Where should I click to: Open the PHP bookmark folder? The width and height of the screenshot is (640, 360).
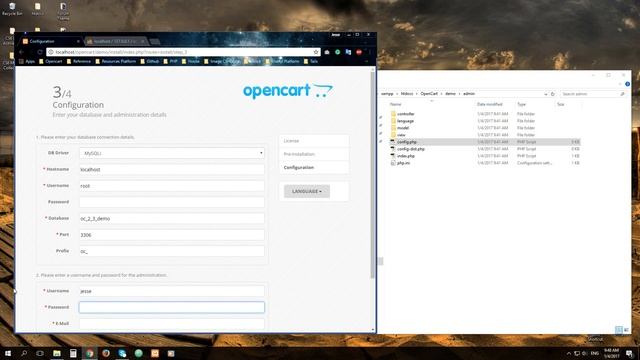pos(171,61)
